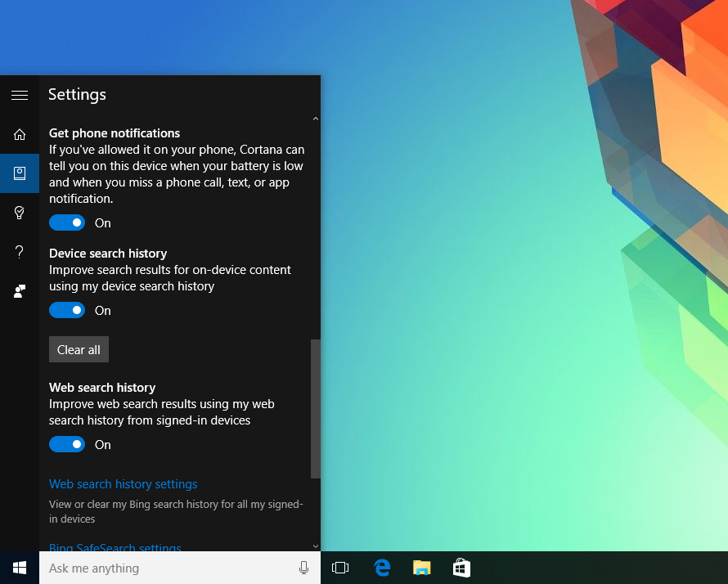
Task: Click 'View or clear my Bing search history' text
Action: (x=176, y=511)
